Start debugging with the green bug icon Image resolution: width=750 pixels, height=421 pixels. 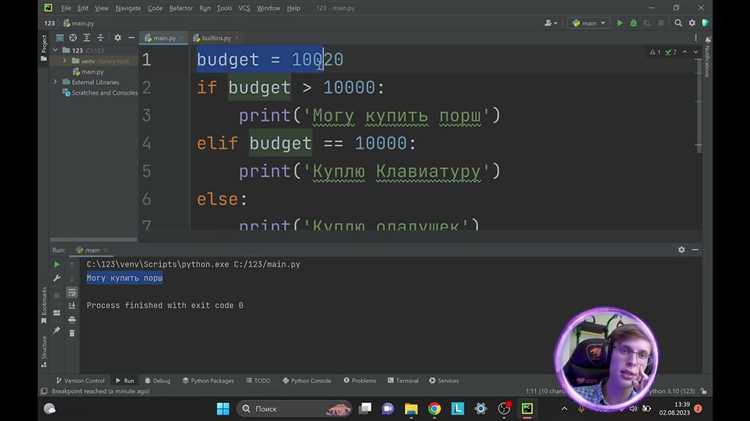633,23
